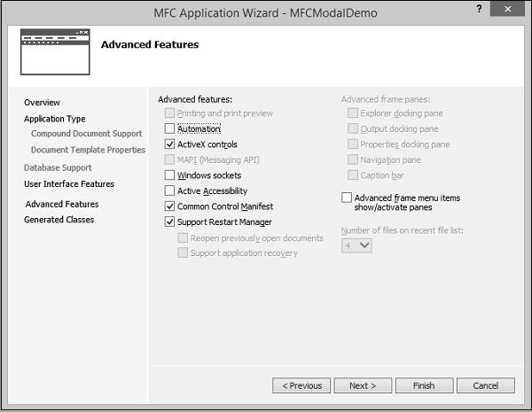Select Document Template Properties page

click(88, 150)
